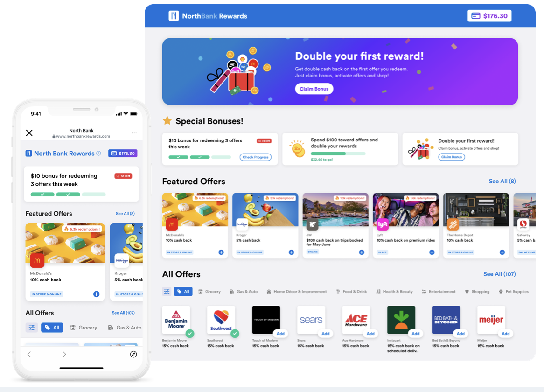Screen dimensions: 544x392
Task: Click the Spend $100 progress bar
Action: pos(338,154)
